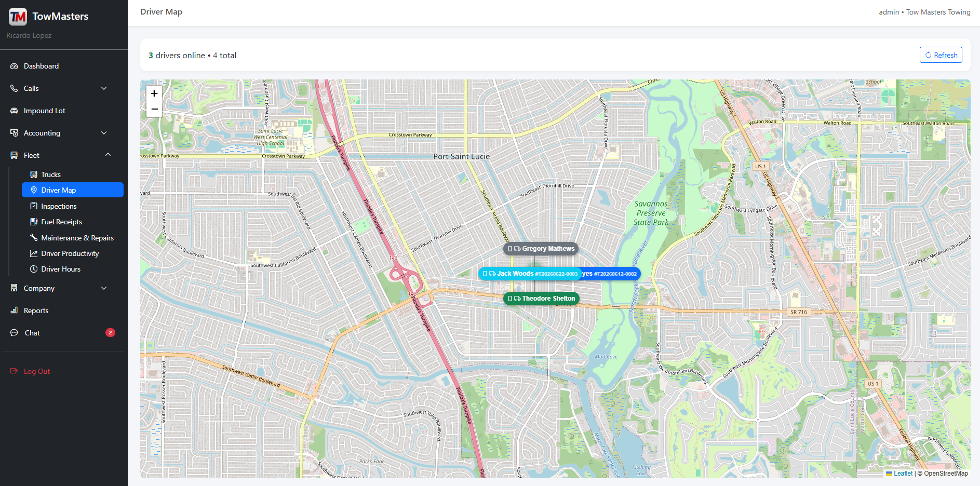Click the Chat bubble icon
Viewport: 980px width, 486px height.
[14, 333]
